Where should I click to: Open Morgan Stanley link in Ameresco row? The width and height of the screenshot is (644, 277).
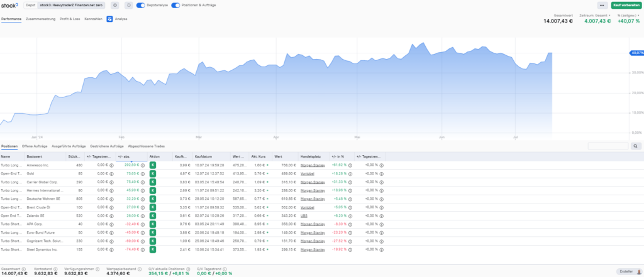[313, 165]
